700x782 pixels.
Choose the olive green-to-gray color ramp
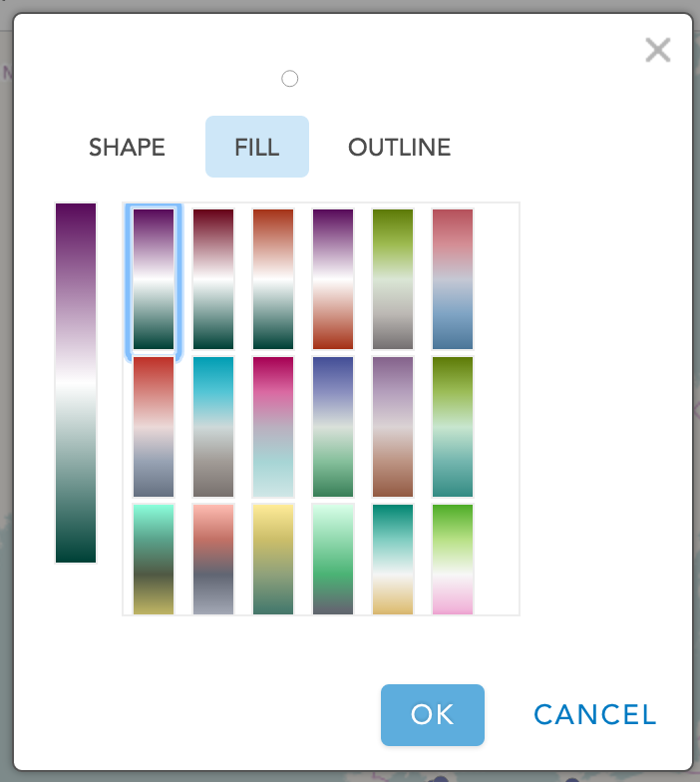point(393,279)
